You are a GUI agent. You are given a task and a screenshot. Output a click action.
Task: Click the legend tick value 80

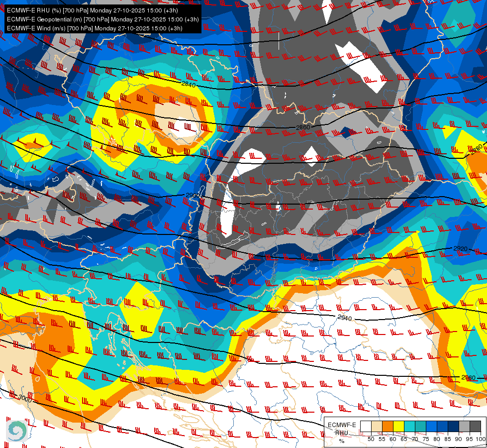(437, 439)
